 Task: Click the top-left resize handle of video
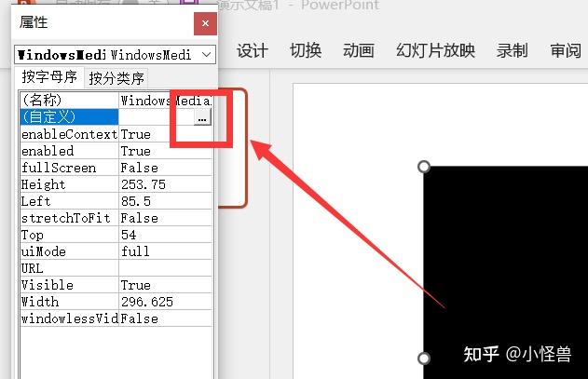(x=424, y=167)
